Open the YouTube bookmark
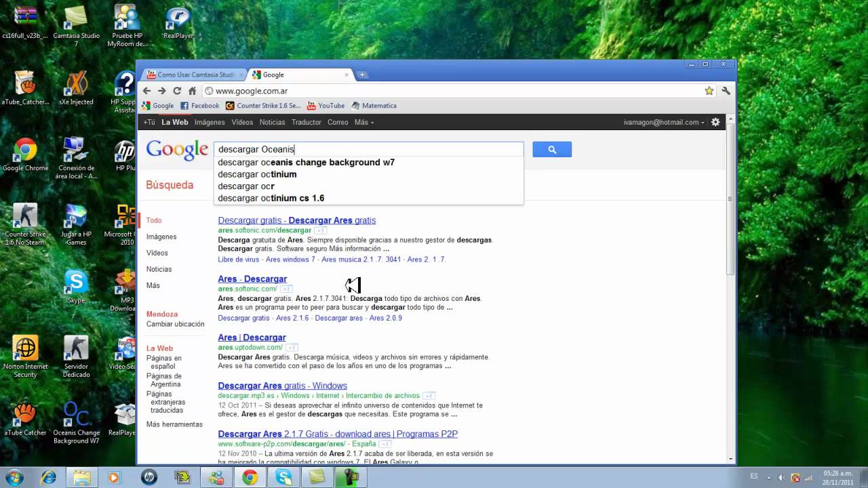The image size is (868, 488). point(325,106)
